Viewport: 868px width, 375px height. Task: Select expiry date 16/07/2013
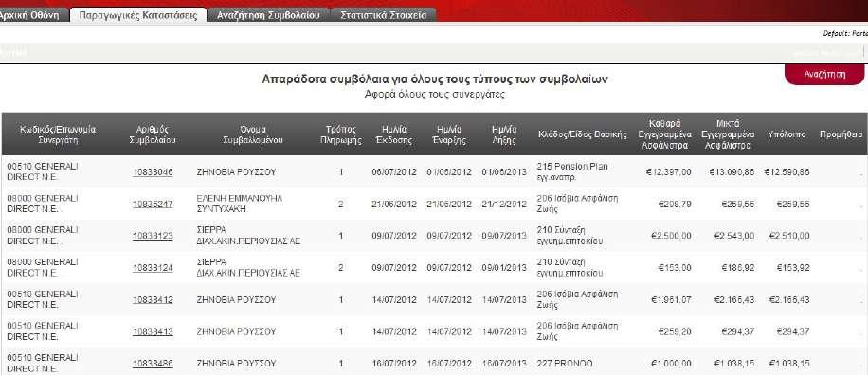pyautogui.click(x=504, y=364)
